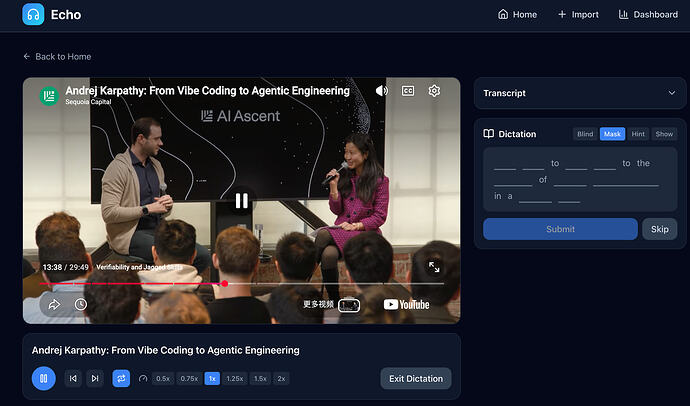The height and width of the screenshot is (406, 690).
Task: Click the 13:38 / 29:49 time display
Action: coord(65,267)
